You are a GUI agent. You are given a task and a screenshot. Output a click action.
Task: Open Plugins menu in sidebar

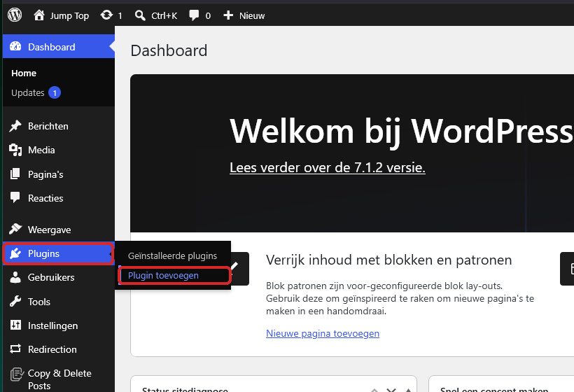click(59, 253)
